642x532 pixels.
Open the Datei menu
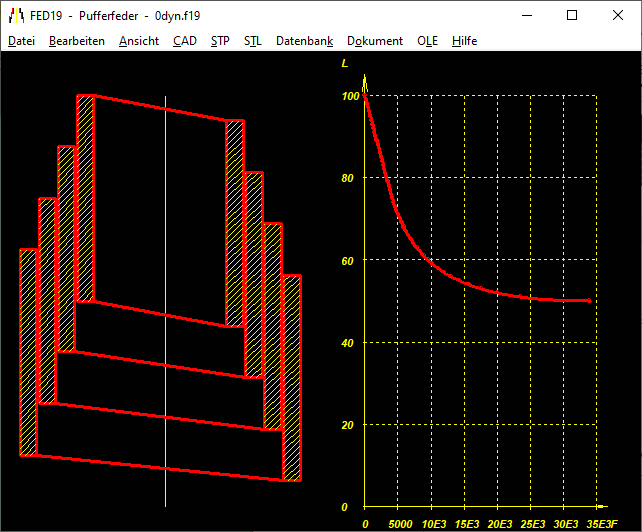(x=21, y=41)
